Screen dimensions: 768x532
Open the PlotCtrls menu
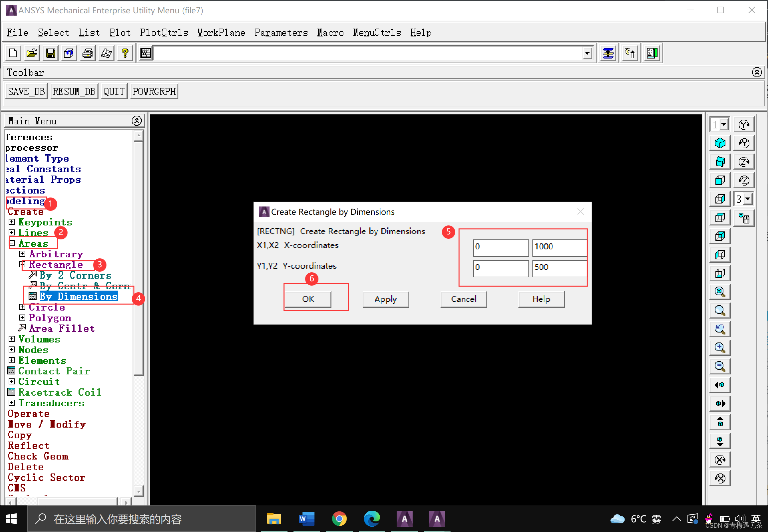(x=164, y=33)
